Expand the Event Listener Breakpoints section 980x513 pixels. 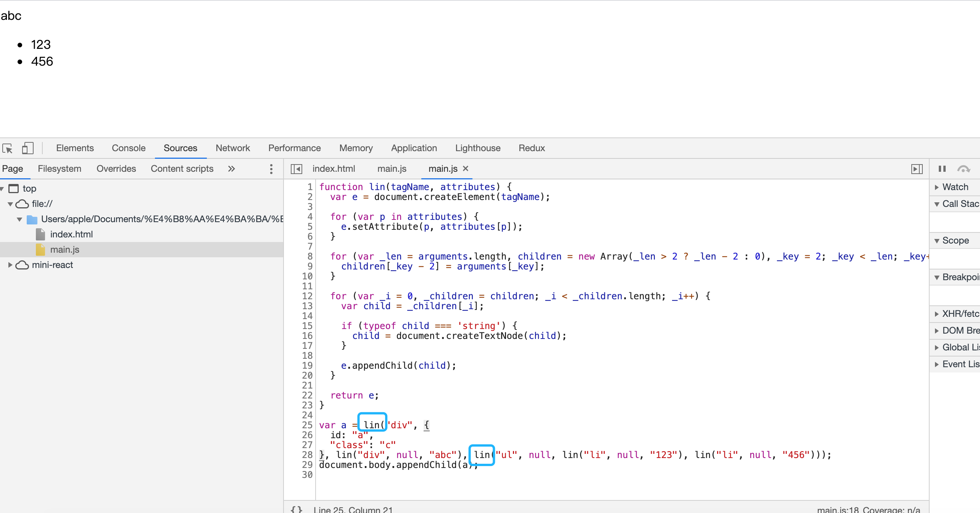936,364
